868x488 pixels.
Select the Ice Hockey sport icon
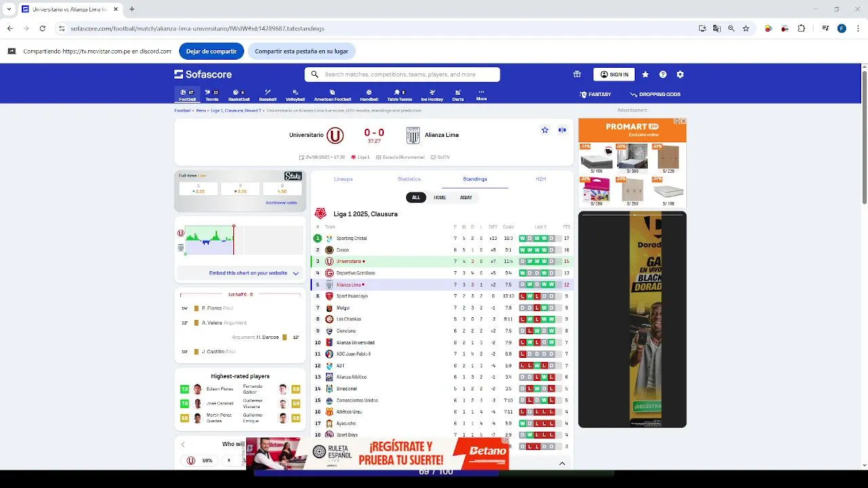pos(432,95)
